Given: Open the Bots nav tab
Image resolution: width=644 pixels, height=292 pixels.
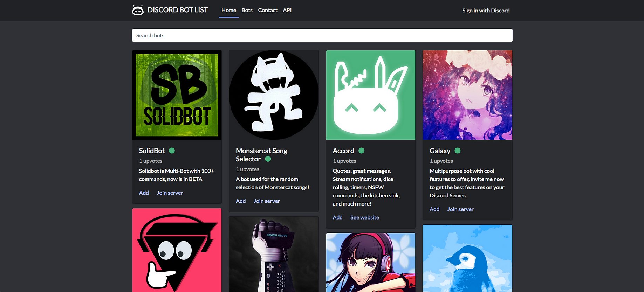Looking at the screenshot, I should point(247,10).
